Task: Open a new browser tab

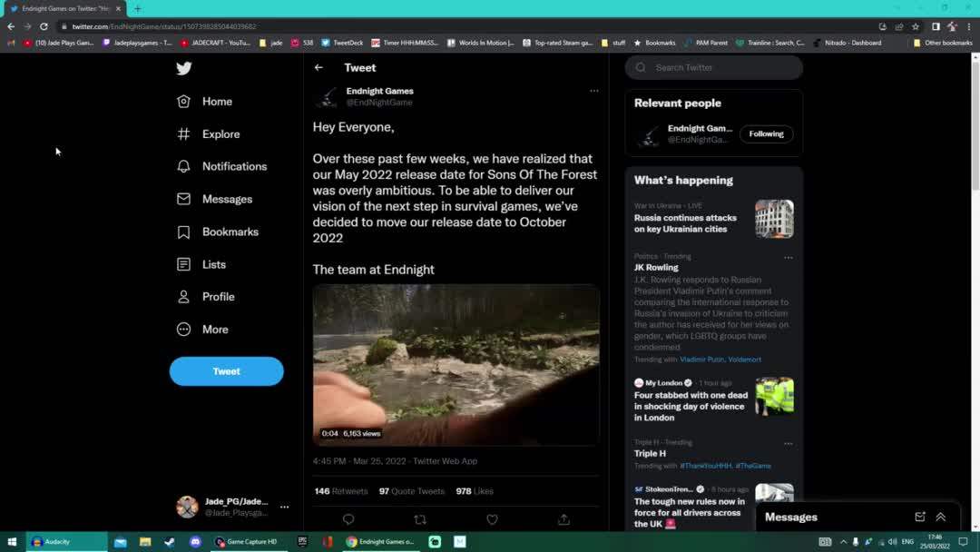Action: (138, 9)
